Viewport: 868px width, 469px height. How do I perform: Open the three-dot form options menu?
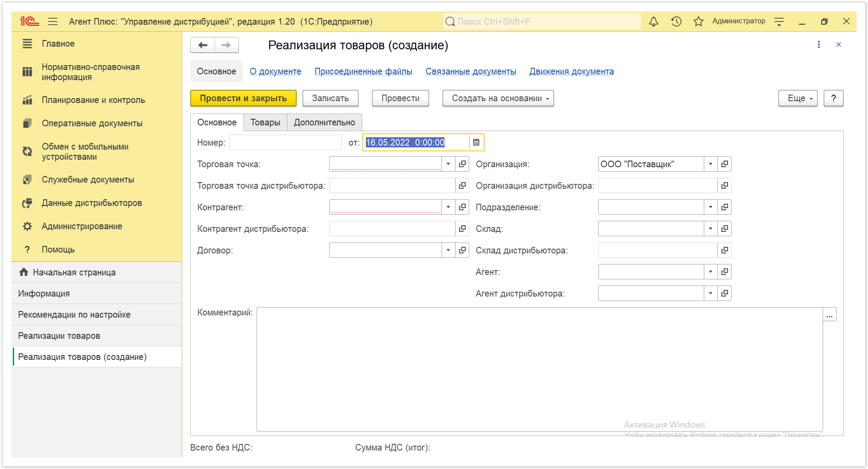819,44
